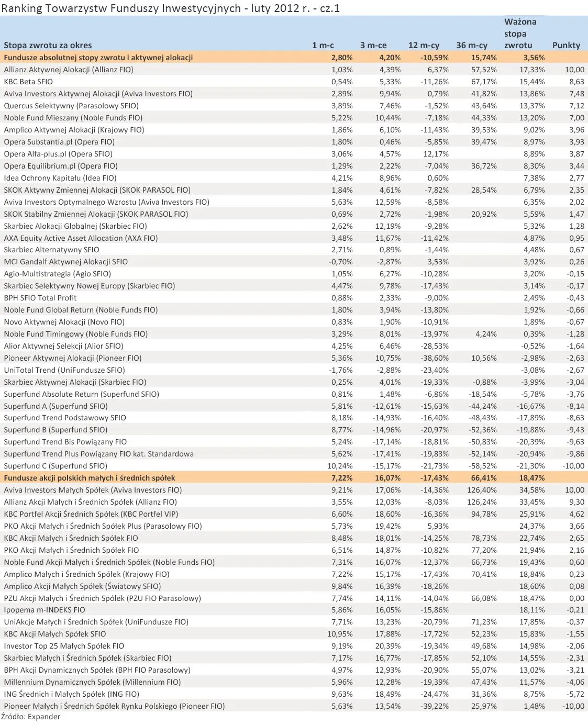
Task: Click 'Fundusze akcji polskich małych i średnich spółek'
Action: 90,478
